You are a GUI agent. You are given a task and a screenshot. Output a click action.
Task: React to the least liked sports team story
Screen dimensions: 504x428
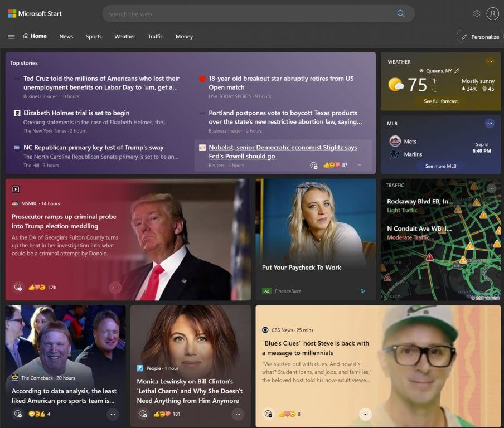coord(18,414)
